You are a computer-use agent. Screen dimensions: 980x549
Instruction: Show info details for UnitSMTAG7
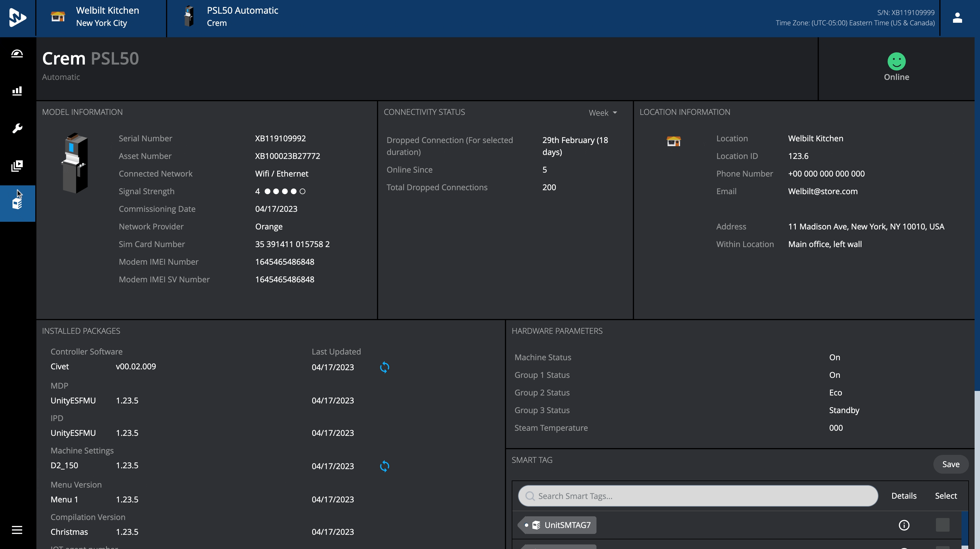[x=904, y=525]
